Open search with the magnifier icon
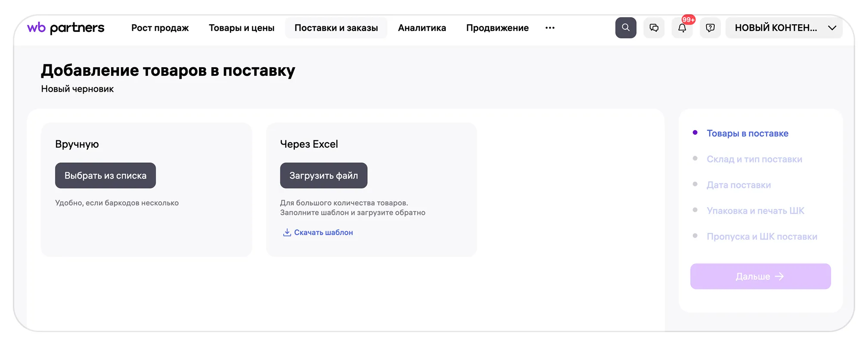 coord(626,28)
